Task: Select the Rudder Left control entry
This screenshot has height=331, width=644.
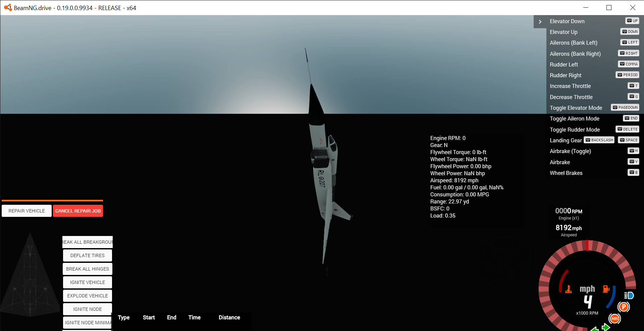Action: coord(564,64)
